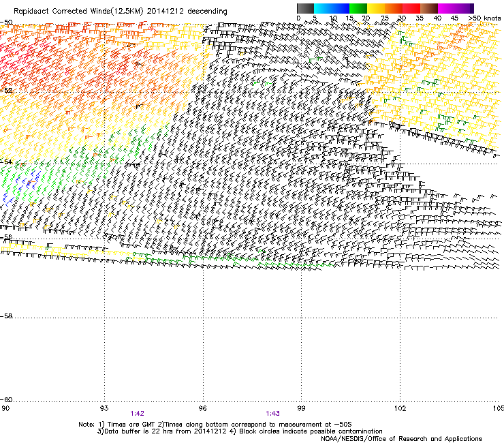Image resolution: width=504 pixels, height=443 pixels.
Task: Click the cyan-blue 5-15 knots legend swatch
Action: [x=332, y=8]
